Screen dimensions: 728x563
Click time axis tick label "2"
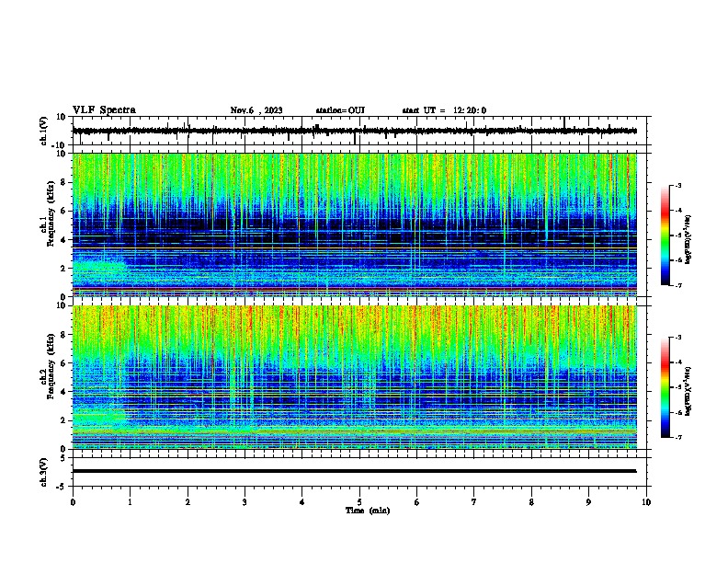coord(188,502)
